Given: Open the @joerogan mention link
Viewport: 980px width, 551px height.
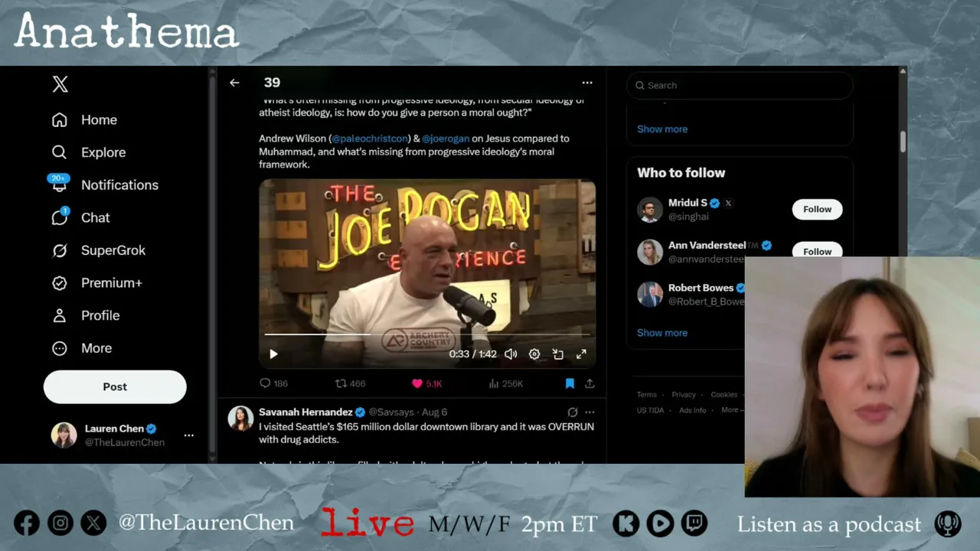Looking at the screenshot, I should pyautogui.click(x=446, y=139).
